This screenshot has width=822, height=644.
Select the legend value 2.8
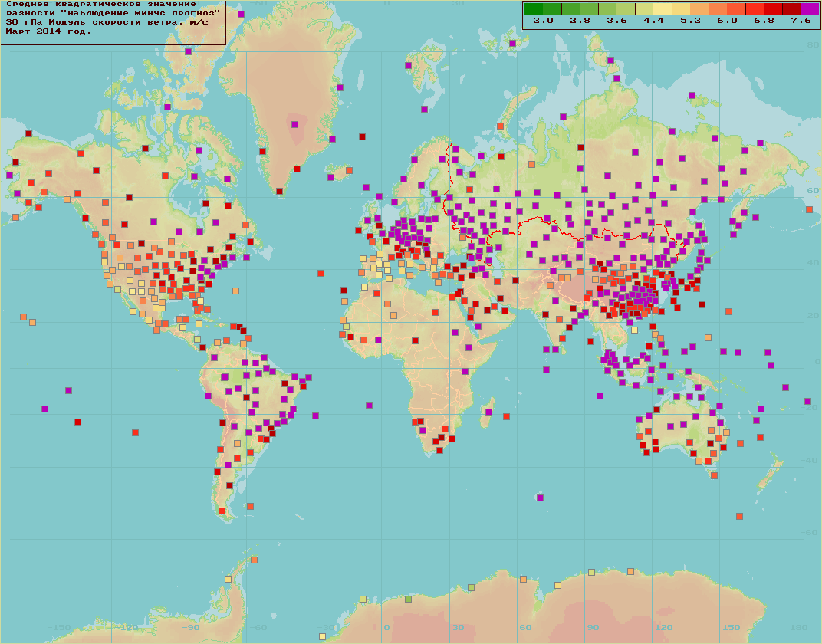[580, 21]
